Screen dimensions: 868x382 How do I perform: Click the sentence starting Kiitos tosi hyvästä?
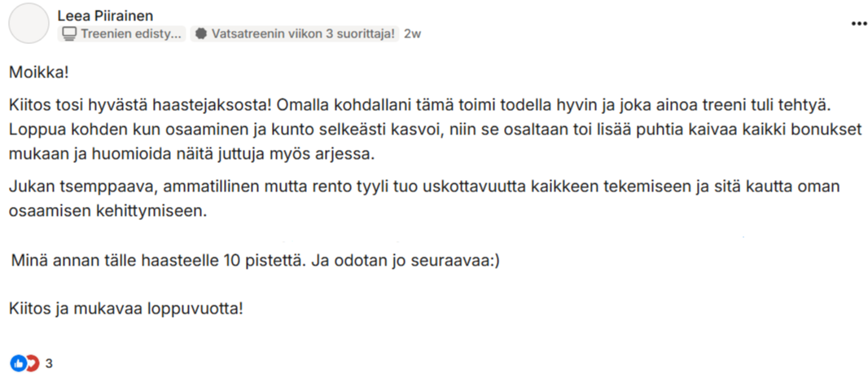tap(141, 103)
